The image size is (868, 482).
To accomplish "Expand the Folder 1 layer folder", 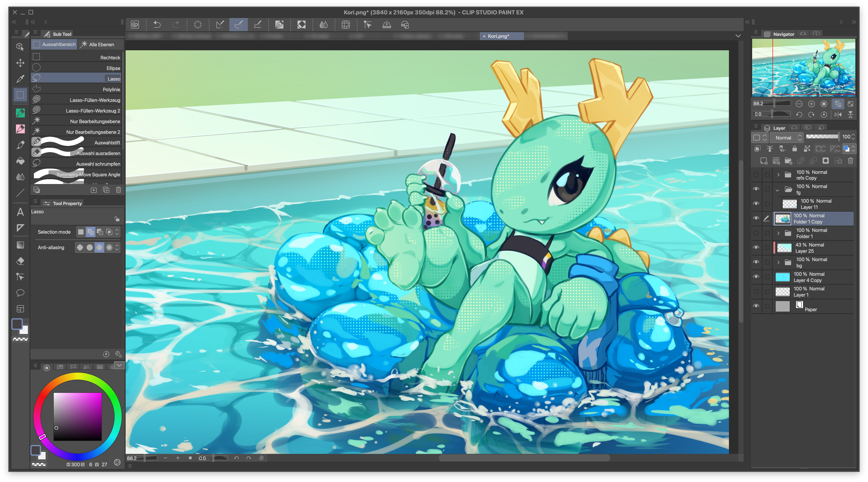I will coord(778,233).
